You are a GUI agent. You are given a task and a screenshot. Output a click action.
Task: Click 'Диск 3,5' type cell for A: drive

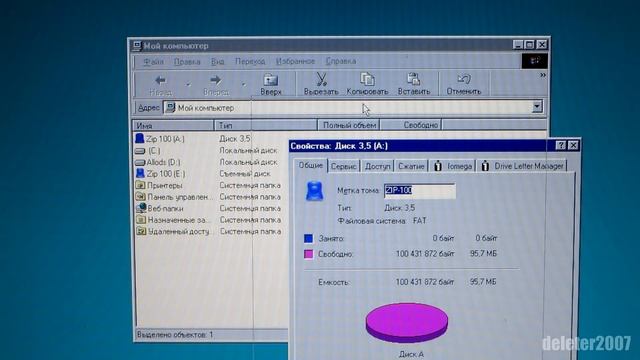[x=235, y=139]
